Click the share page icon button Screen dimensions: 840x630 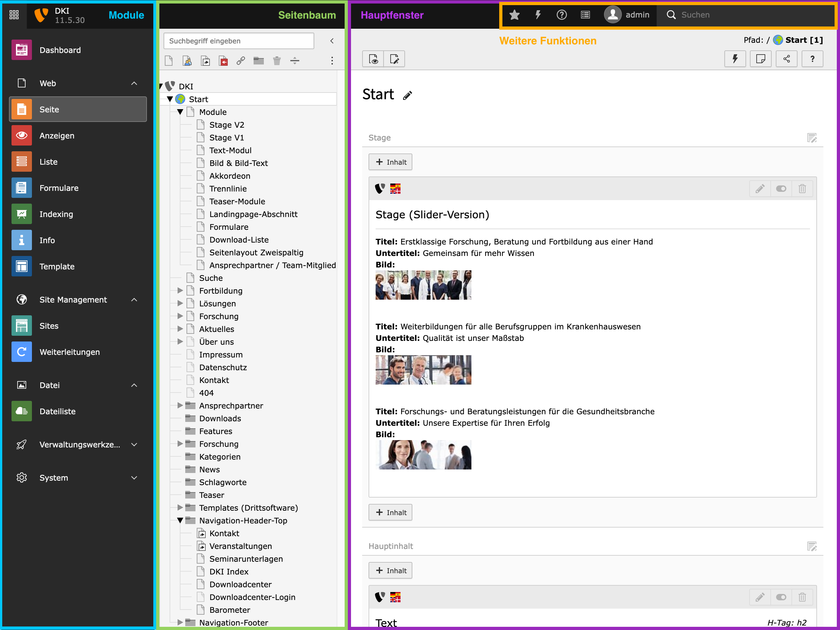coord(786,59)
